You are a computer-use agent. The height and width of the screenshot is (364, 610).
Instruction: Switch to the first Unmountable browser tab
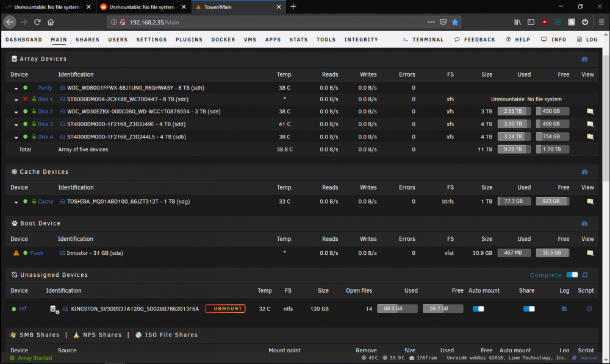pos(48,7)
